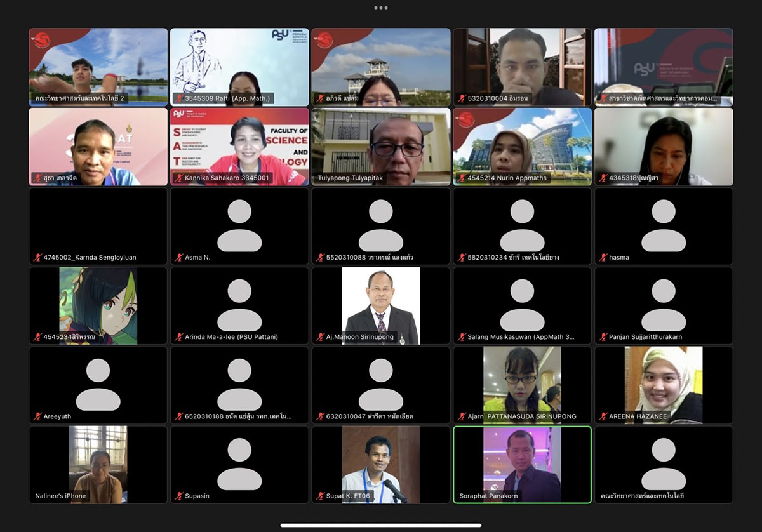Click avatar placeholder in Salang Musikasuwan tile

(522, 305)
